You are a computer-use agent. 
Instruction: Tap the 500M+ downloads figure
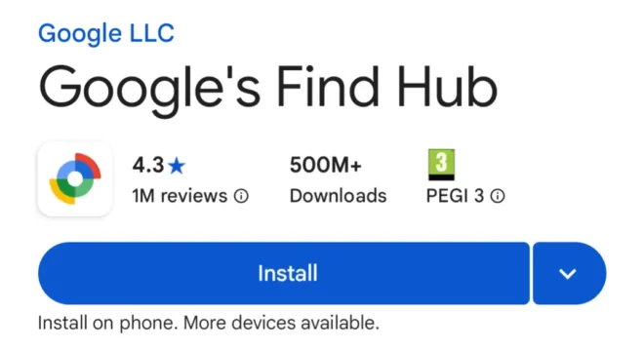click(326, 165)
